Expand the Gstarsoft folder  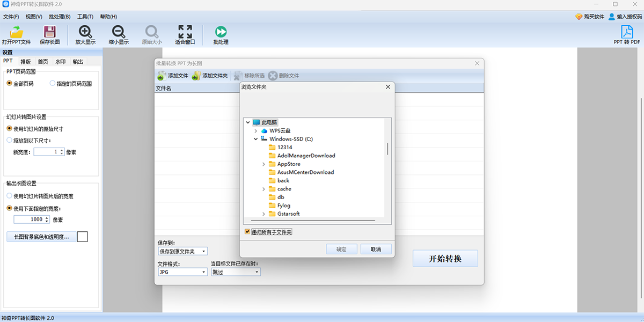tap(264, 214)
